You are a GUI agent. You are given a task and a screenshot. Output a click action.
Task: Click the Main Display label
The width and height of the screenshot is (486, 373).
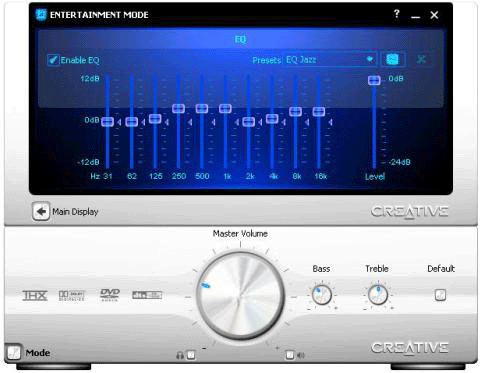click(75, 212)
